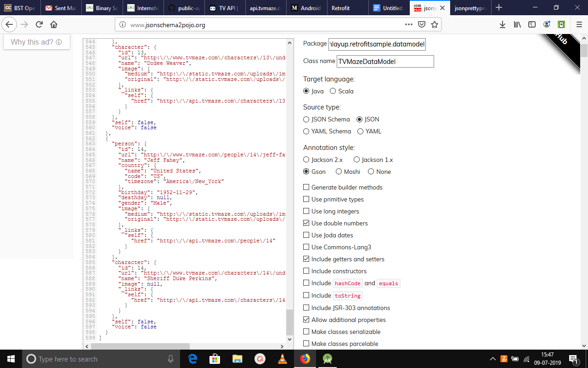The width and height of the screenshot is (588, 368).
Task: Open the Library icon in the toolbar
Action: (x=517, y=25)
